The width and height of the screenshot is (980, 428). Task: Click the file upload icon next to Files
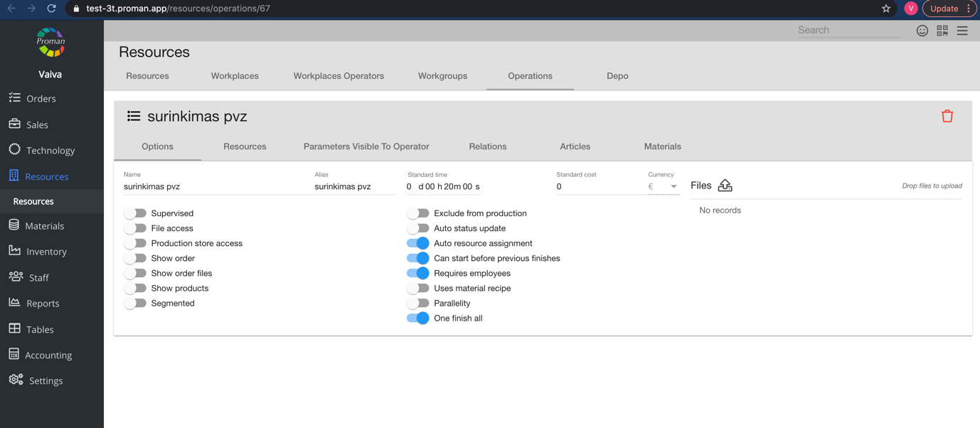[725, 185]
